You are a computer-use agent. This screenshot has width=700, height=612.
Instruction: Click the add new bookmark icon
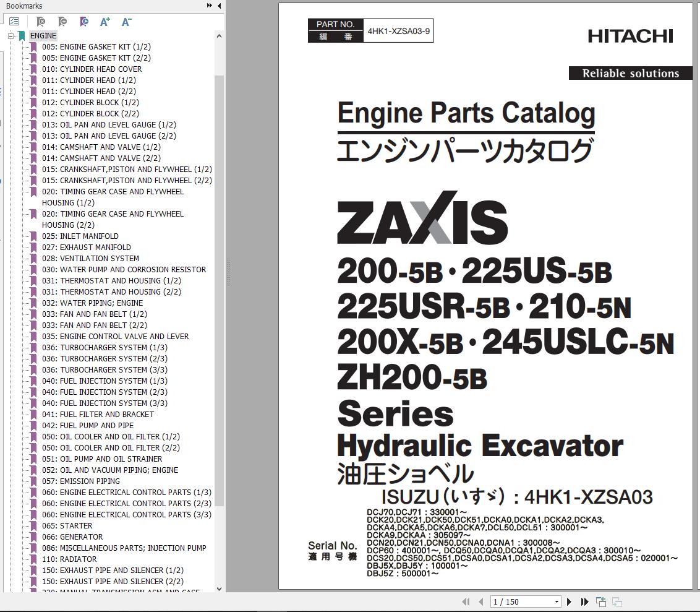(x=62, y=22)
